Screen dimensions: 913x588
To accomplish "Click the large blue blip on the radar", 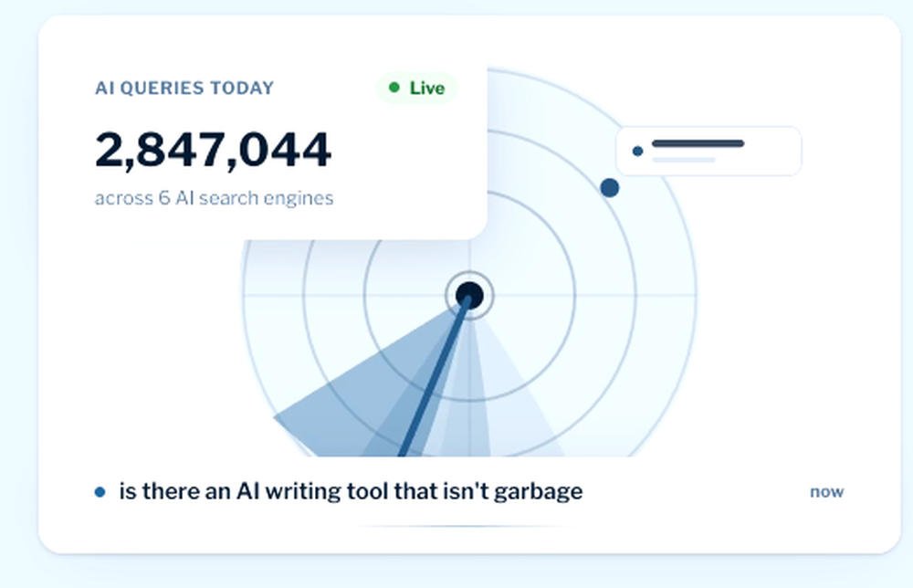I will pyautogui.click(x=610, y=187).
